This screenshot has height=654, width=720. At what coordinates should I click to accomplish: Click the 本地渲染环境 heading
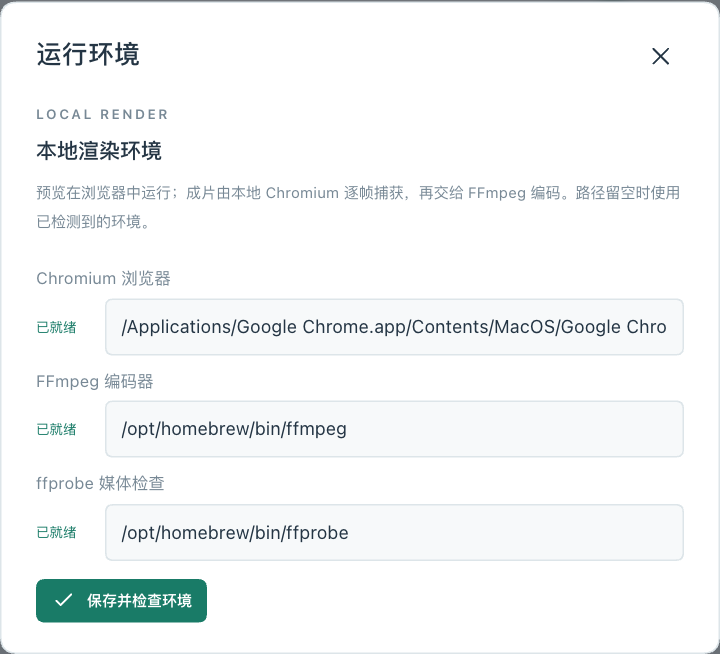pos(99,151)
